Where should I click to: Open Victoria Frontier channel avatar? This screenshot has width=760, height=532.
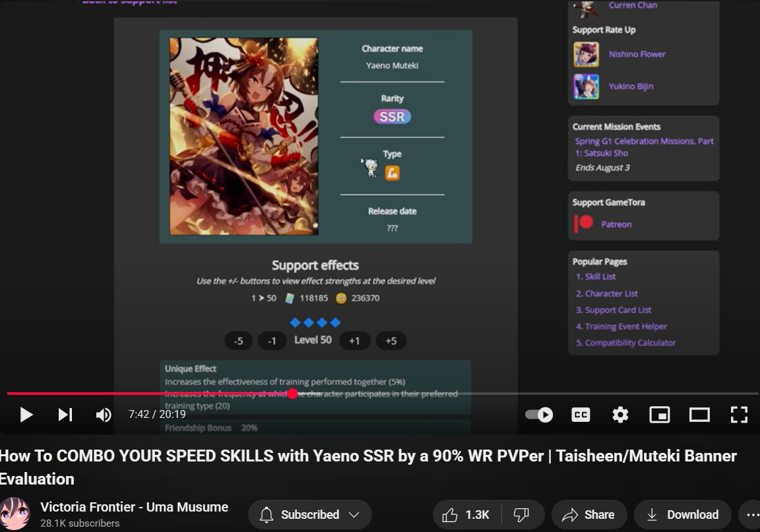tap(15, 514)
